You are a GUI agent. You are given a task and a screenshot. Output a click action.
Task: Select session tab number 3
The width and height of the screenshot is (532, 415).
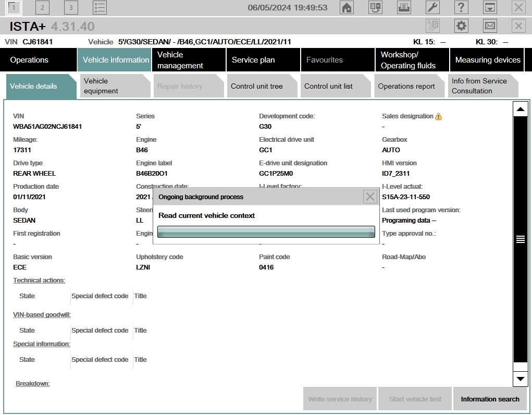pyautogui.click(x=71, y=7)
